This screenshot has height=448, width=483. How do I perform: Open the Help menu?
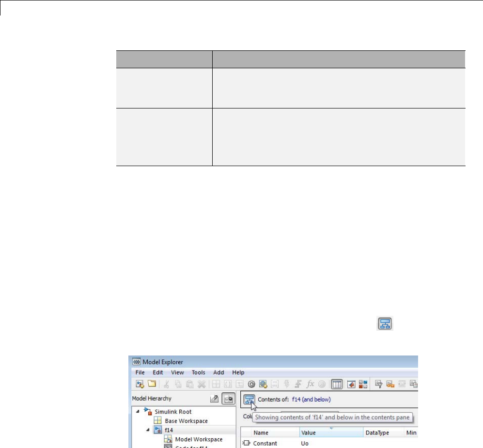[238, 372]
